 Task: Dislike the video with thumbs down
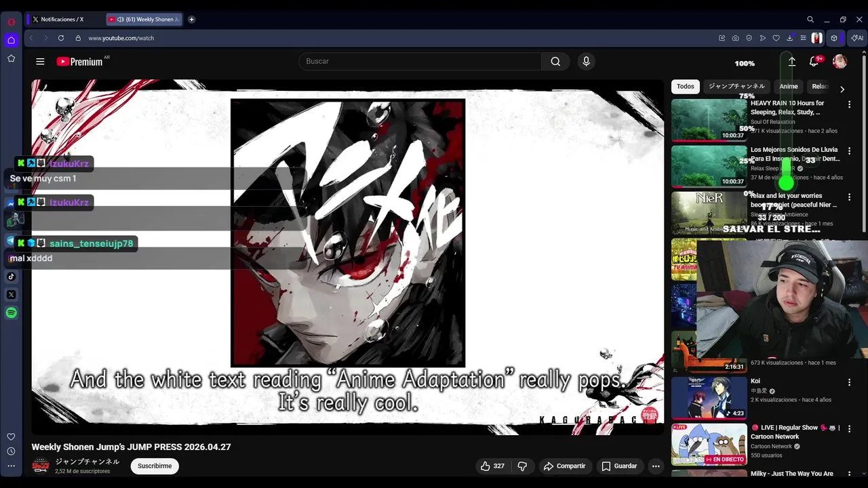pyautogui.click(x=522, y=466)
